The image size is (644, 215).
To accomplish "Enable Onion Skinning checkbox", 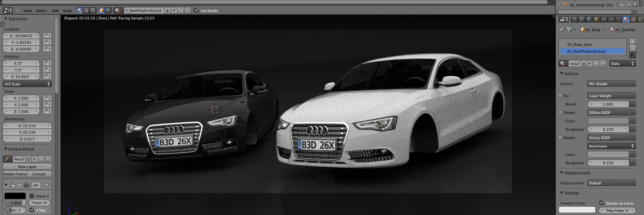I will coord(32,196).
